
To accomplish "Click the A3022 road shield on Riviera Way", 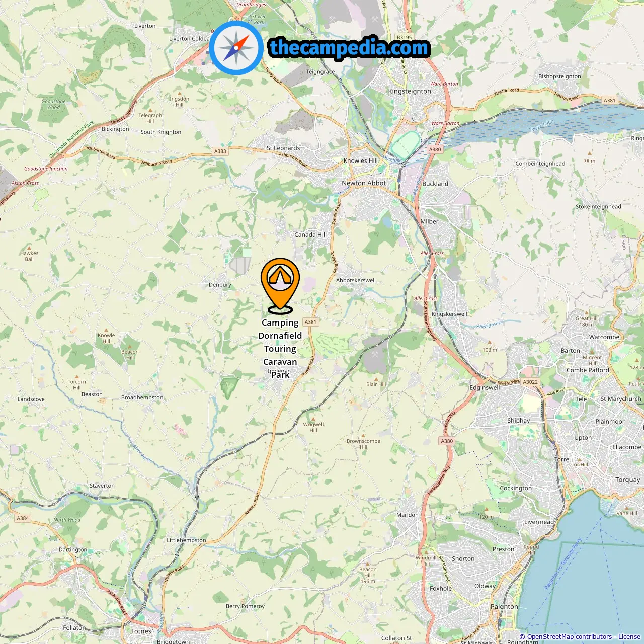I will (530, 382).
